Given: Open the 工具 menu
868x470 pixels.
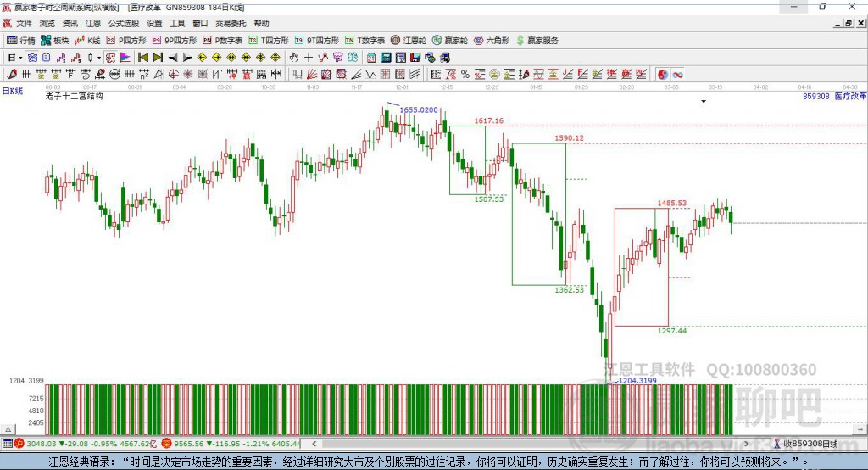Looking at the screenshot, I should coord(177,23).
